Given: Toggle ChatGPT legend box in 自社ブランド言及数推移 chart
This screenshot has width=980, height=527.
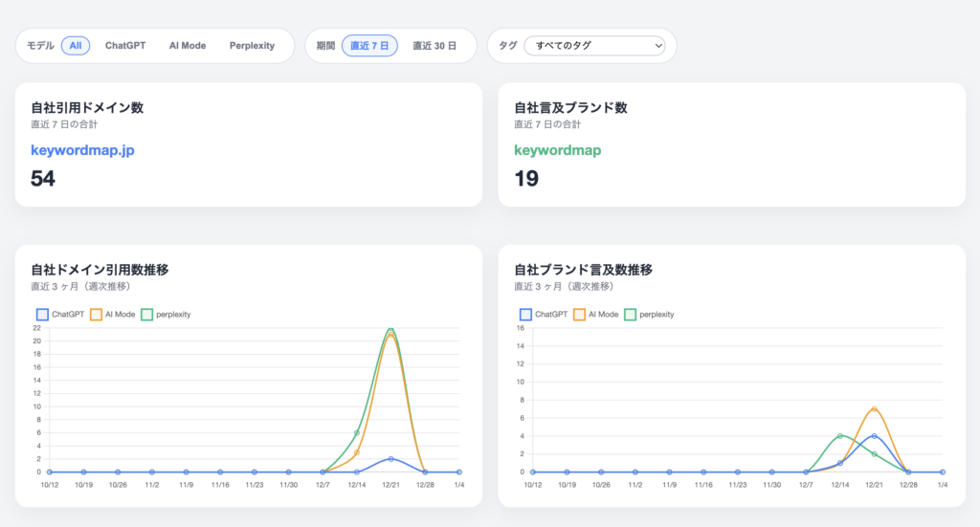Looking at the screenshot, I should pos(525,314).
